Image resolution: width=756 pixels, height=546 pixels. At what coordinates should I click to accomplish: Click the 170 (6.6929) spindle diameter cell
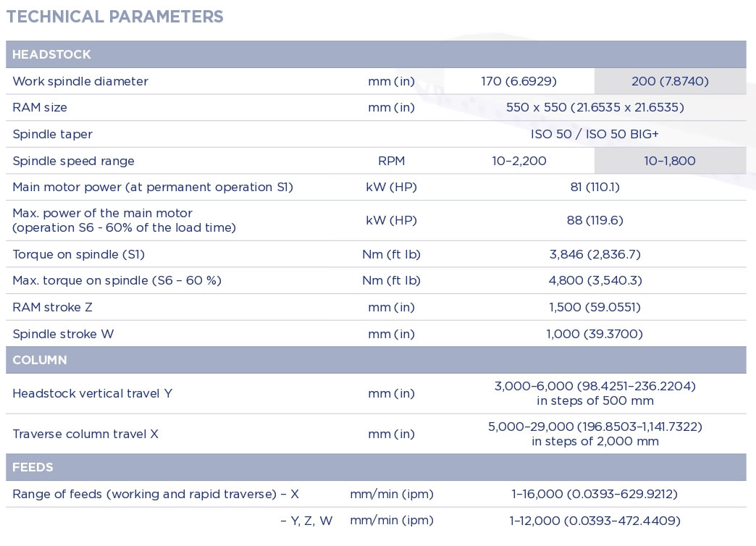tap(518, 81)
